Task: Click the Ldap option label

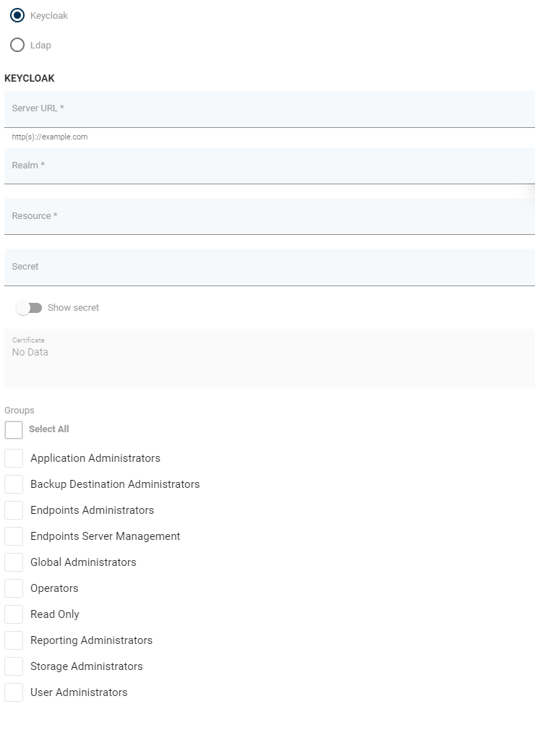Action: (x=41, y=46)
